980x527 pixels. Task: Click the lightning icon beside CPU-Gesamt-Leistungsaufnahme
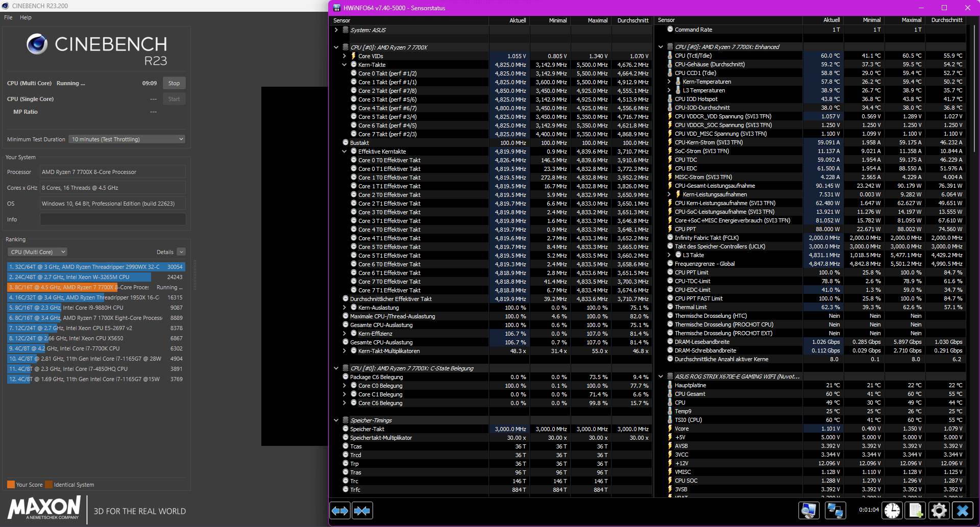point(670,186)
